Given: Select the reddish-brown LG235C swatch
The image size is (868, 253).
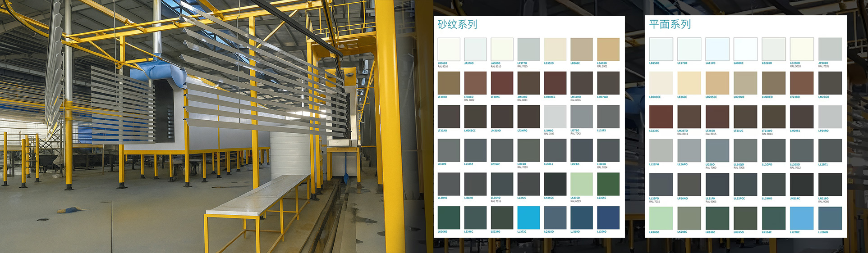Looking at the screenshot, I should tap(661, 117).
